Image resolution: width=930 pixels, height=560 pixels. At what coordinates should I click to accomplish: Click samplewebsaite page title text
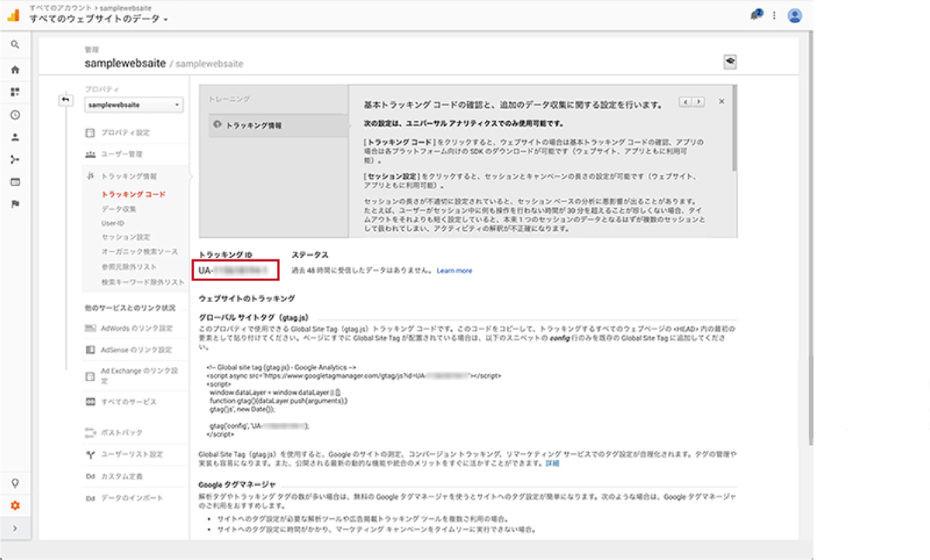[x=126, y=64]
